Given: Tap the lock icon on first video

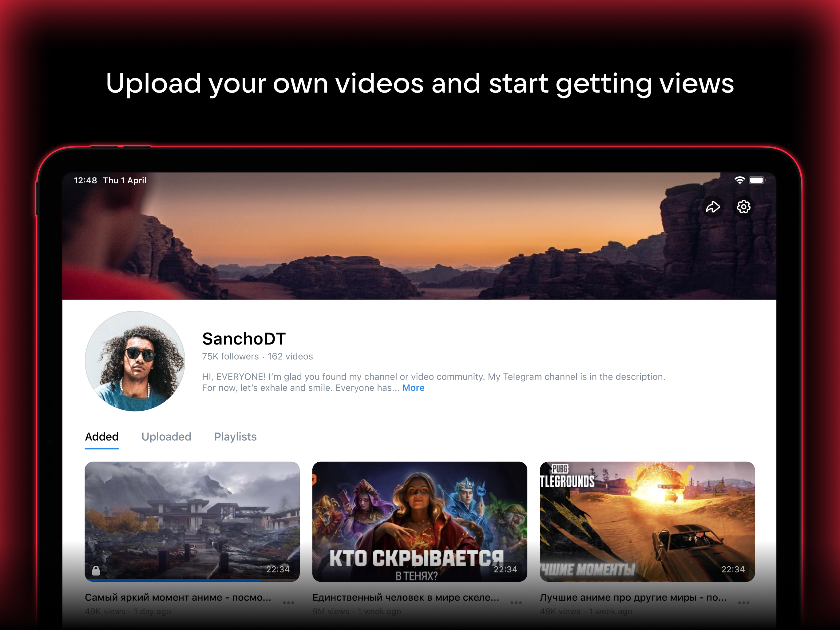Looking at the screenshot, I should point(96,570).
